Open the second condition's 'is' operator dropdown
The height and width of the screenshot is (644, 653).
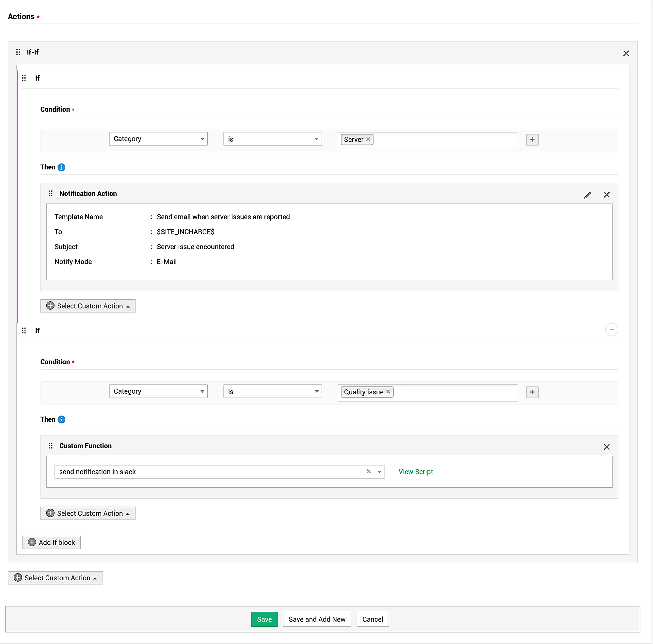(x=272, y=392)
